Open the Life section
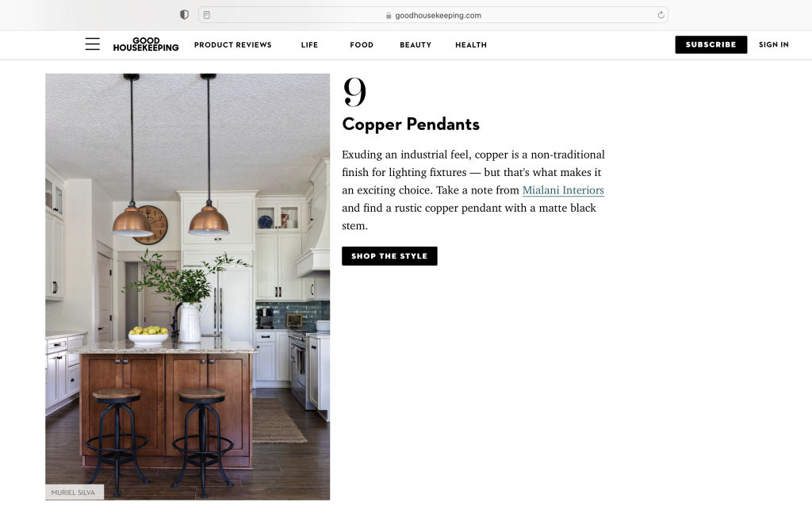 tap(309, 45)
